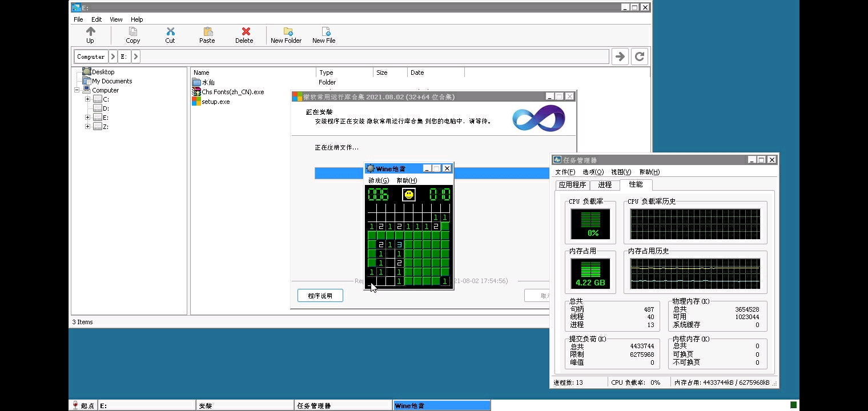Screen dimensions: 868x411
Task: Create a New Folder from toolbar
Action: pyautogui.click(x=286, y=32)
